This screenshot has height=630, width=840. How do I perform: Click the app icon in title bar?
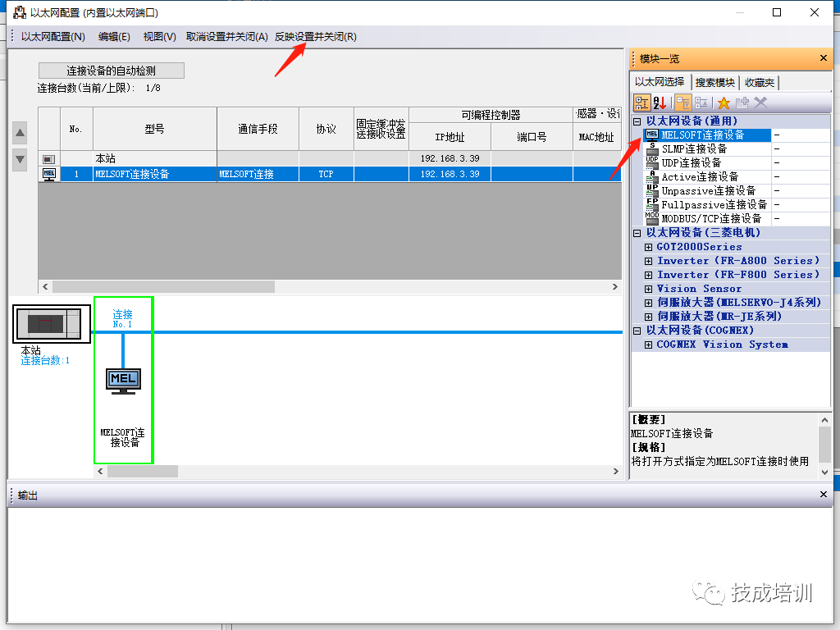(x=20, y=12)
